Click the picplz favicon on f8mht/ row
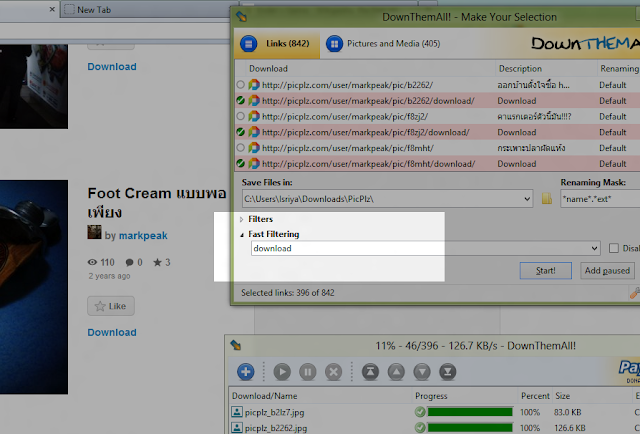 [x=254, y=148]
